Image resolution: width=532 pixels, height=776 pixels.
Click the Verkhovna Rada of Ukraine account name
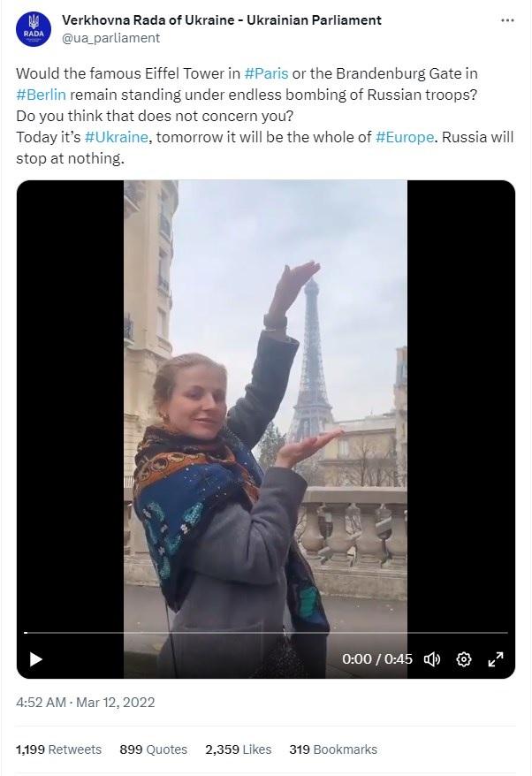coord(222,20)
